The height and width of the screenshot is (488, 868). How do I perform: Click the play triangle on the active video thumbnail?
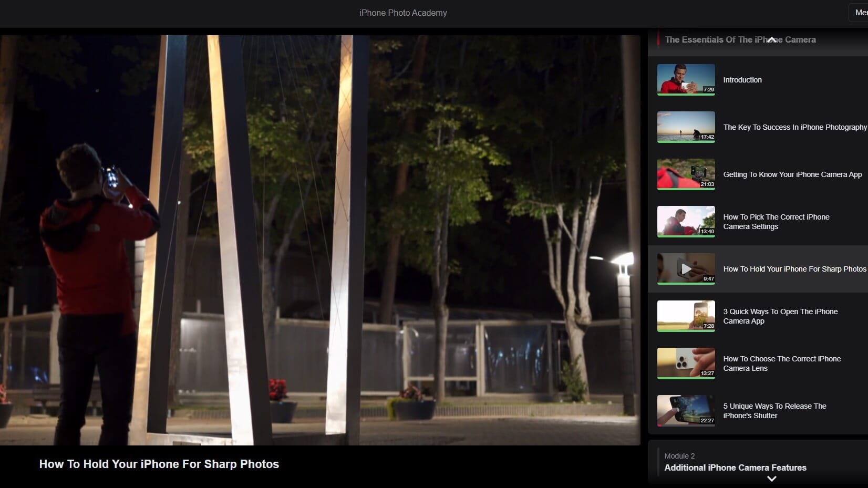coord(686,269)
